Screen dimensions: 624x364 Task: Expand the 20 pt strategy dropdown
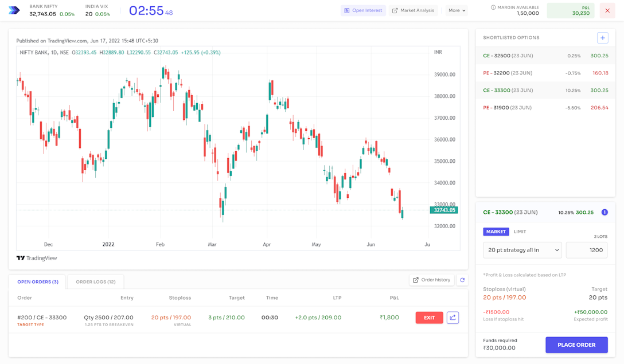522,250
